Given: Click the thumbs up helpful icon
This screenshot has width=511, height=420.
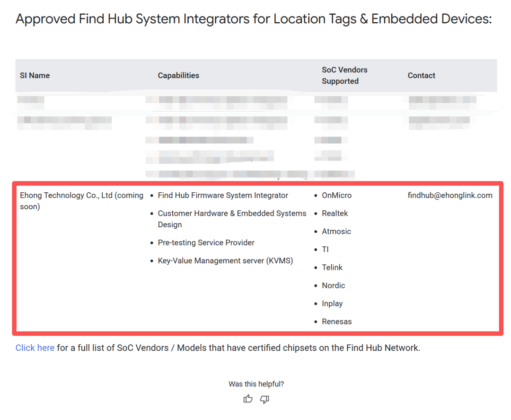Looking at the screenshot, I should click(x=247, y=399).
